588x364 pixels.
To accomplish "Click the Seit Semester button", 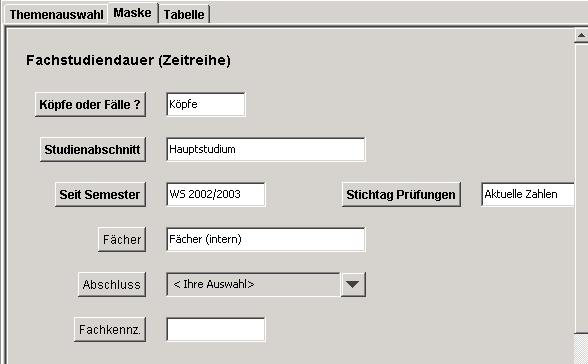I will click(x=100, y=195).
